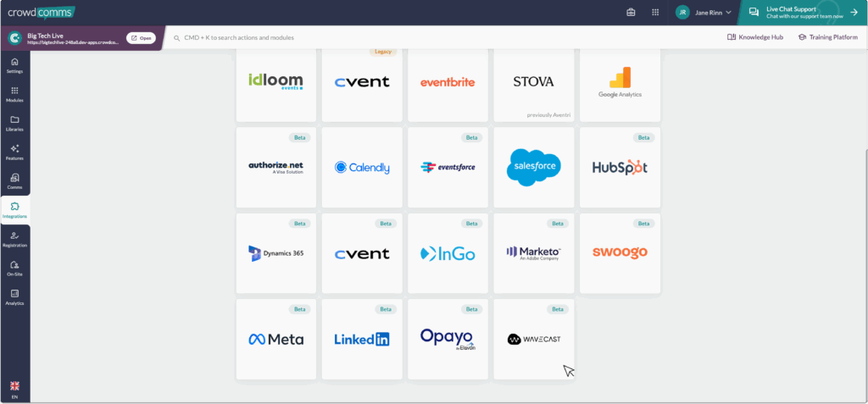Open the Features sparkle icon
The width and height of the screenshot is (868, 404).
[14, 152]
